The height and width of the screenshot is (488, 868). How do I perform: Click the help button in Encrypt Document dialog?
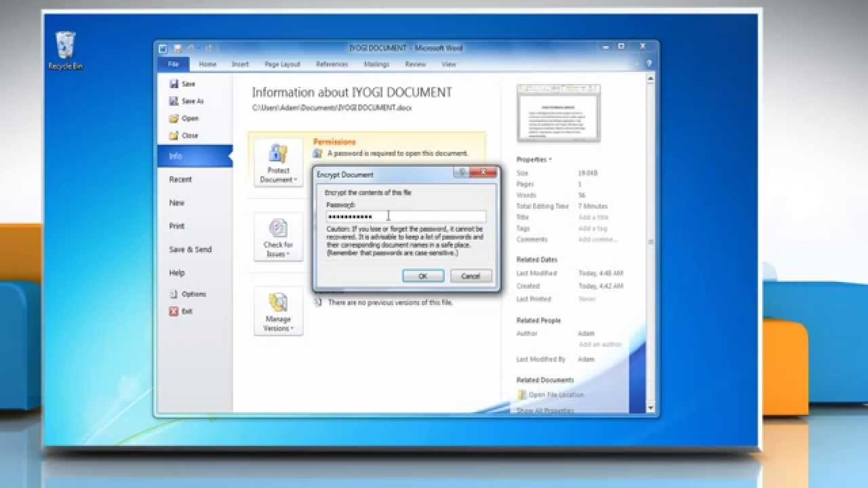461,173
